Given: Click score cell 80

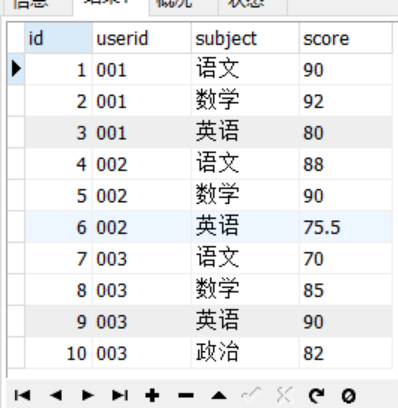Looking at the screenshot, I should point(346,132).
